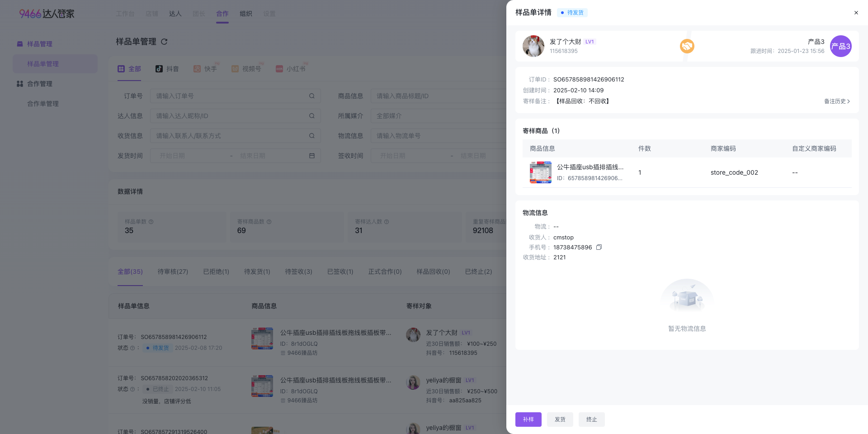Select the 已终止(2) status tab

tap(478, 272)
